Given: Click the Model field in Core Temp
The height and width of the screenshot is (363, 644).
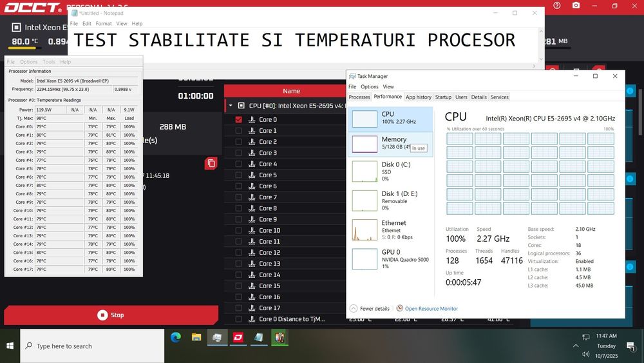Looking at the screenshot, I should [86, 81].
